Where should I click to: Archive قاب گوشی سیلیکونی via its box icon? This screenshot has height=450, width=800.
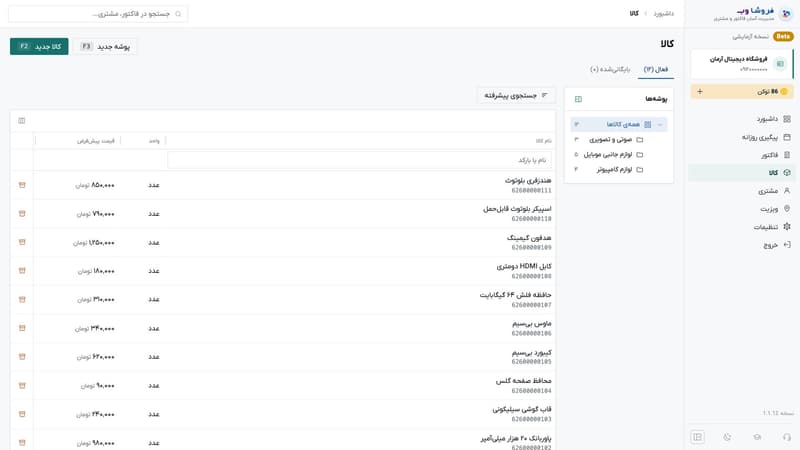click(x=22, y=414)
